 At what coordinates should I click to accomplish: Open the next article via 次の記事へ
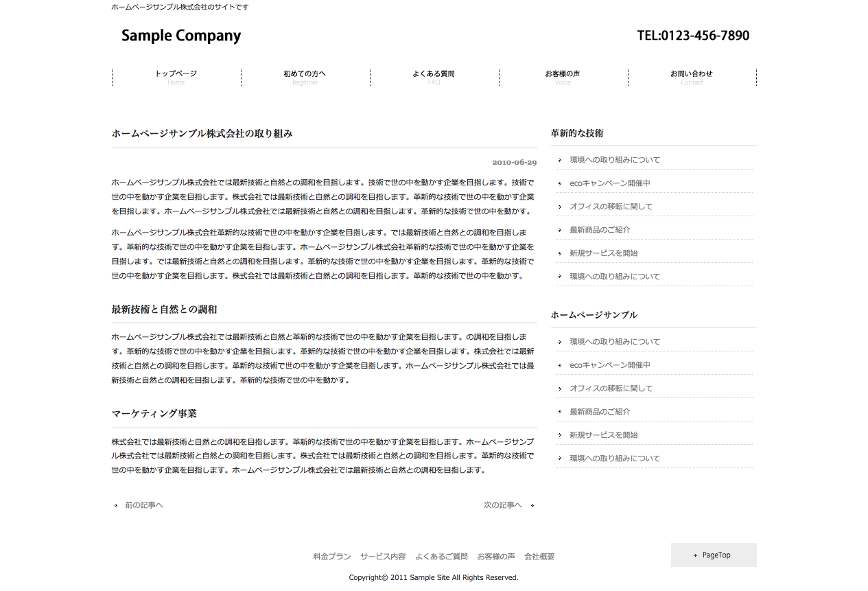pos(502,505)
